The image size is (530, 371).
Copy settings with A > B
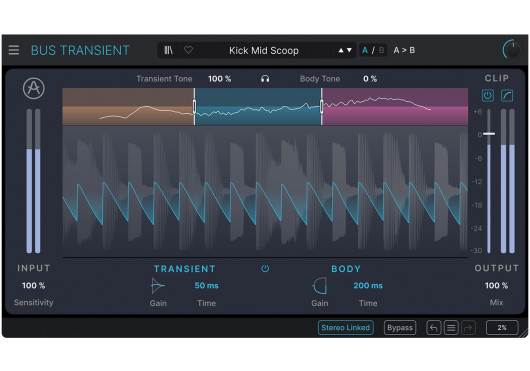404,50
